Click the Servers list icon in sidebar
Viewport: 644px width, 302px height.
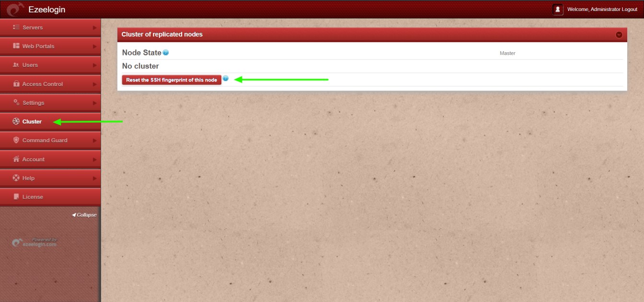pos(16,27)
